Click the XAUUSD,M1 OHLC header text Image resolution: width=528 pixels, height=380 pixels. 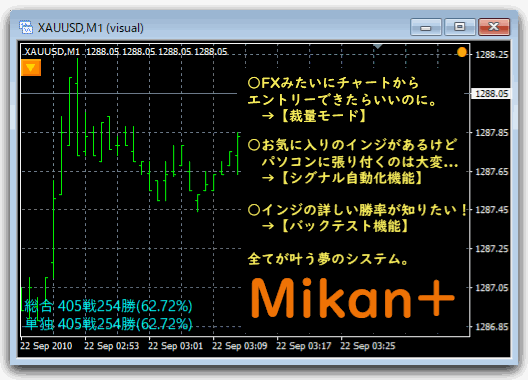[126, 52]
